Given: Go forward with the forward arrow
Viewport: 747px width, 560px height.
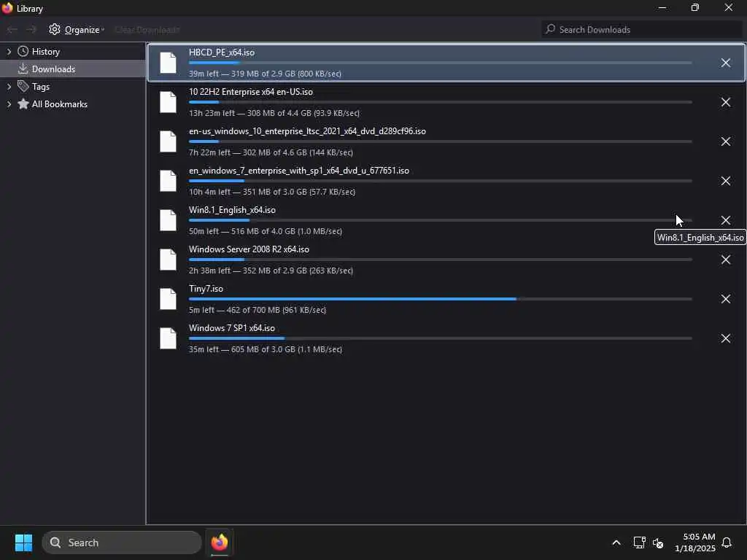Looking at the screenshot, I should (31, 29).
